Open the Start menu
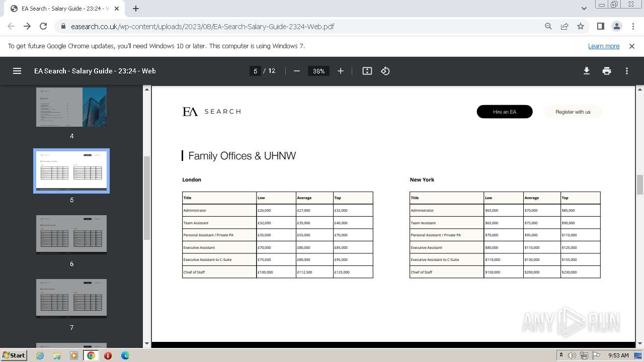Viewport: 644px width, 362px height. coord(14,355)
